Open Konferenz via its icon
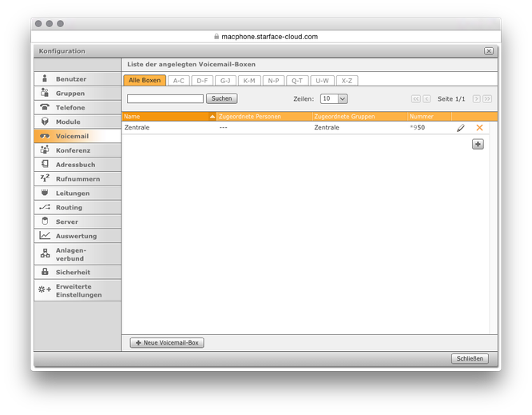This screenshot has height=415, width=532. coord(45,150)
